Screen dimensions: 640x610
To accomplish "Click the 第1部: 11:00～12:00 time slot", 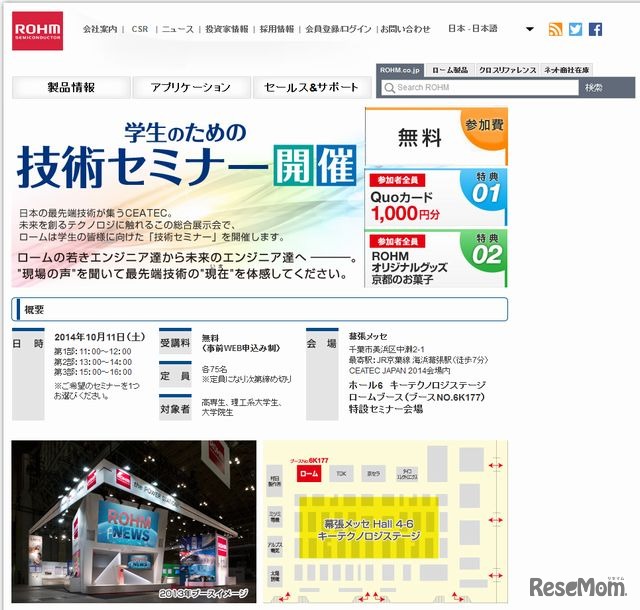I will pos(93,352).
